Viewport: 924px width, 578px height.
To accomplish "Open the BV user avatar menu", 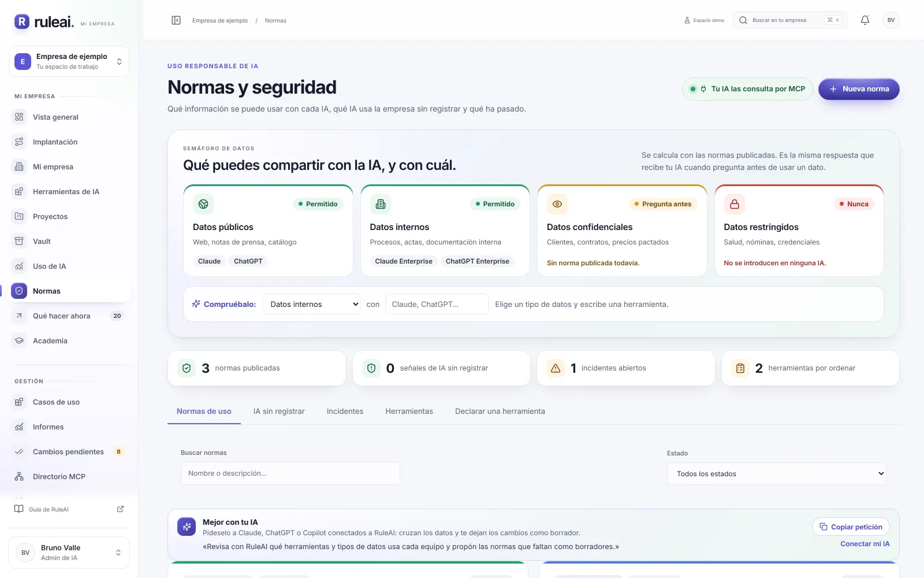I will click(891, 20).
